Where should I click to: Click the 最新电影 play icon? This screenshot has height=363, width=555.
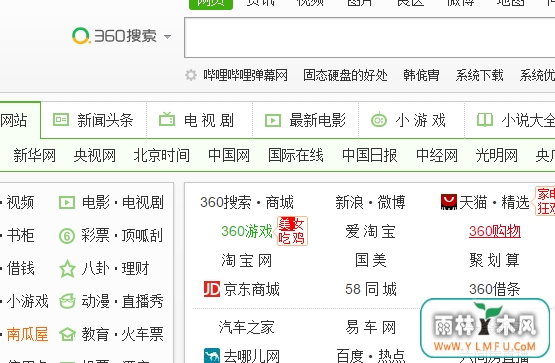point(273,120)
